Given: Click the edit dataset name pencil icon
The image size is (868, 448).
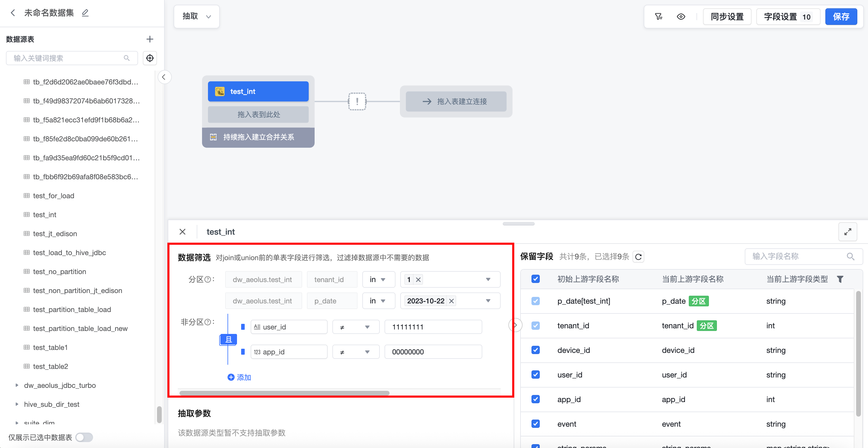Looking at the screenshot, I should [85, 13].
